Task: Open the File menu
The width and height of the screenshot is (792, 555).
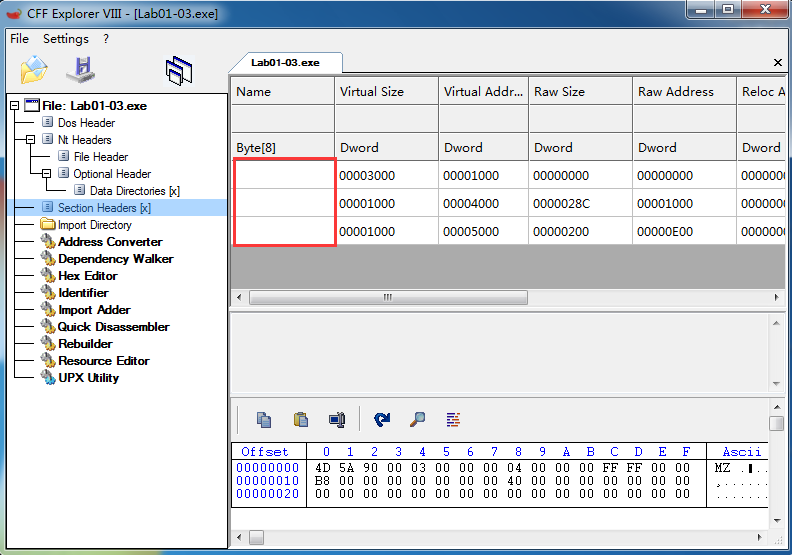Action: click(x=20, y=39)
